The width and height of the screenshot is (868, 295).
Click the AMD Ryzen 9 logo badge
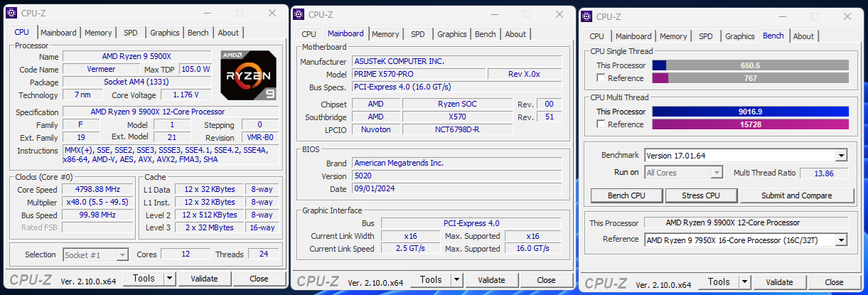click(247, 75)
